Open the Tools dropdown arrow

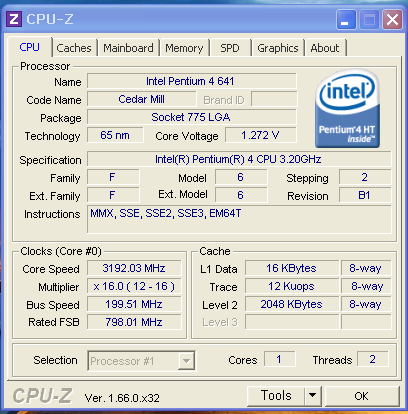click(313, 396)
